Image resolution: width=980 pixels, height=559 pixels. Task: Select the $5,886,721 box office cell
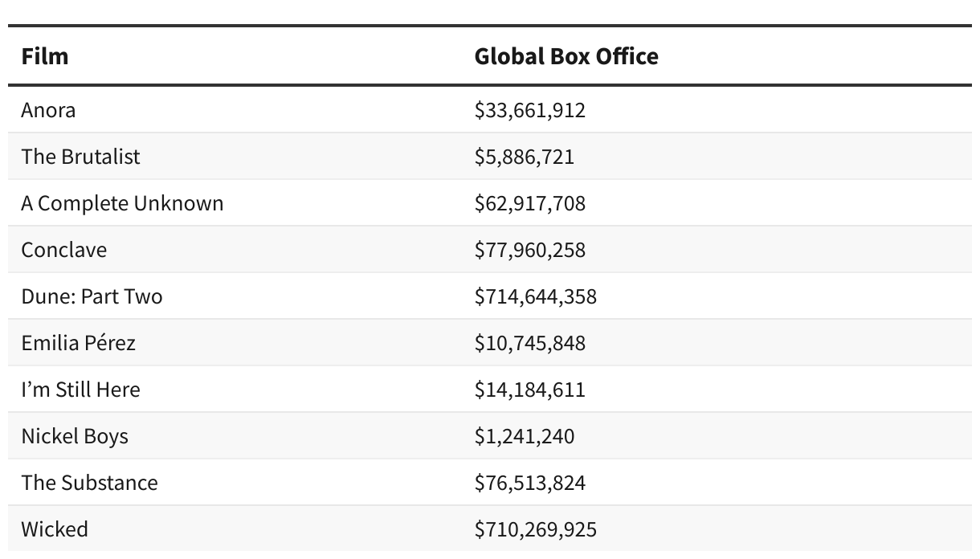525,157
